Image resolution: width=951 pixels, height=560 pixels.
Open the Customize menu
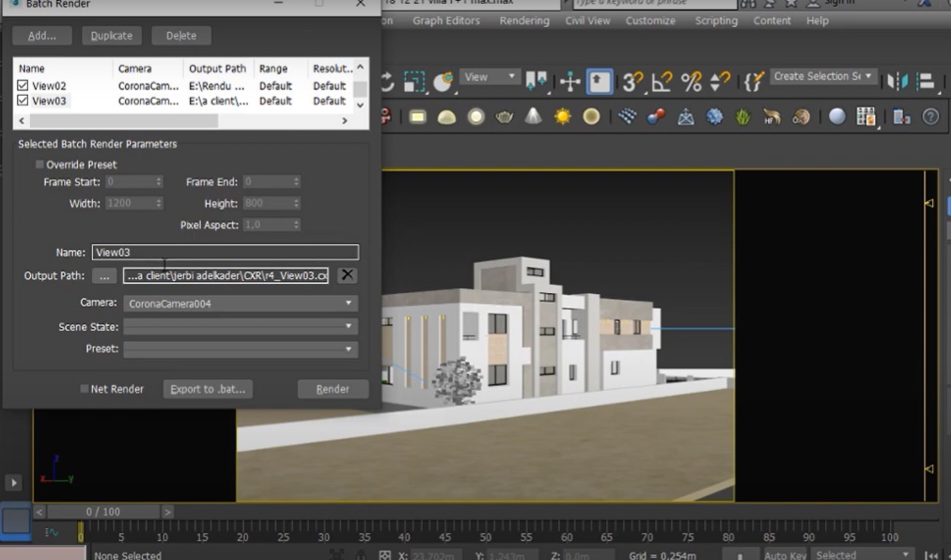pos(650,21)
